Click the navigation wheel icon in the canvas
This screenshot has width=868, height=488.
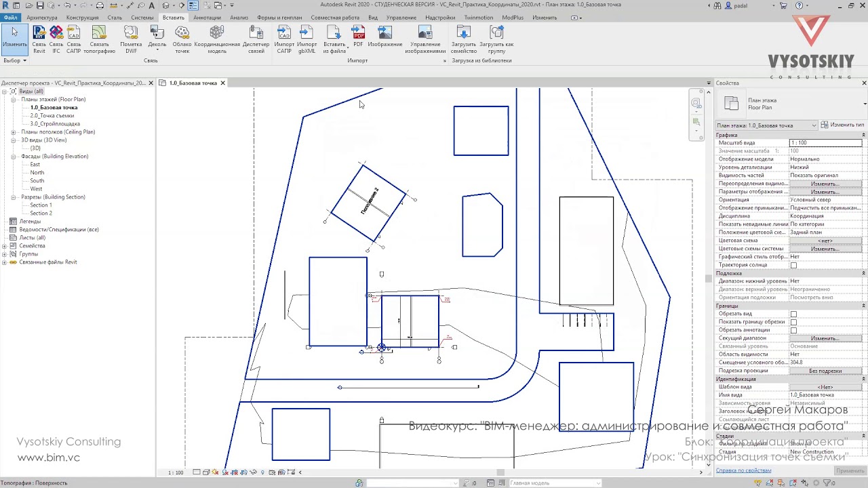[x=696, y=103]
